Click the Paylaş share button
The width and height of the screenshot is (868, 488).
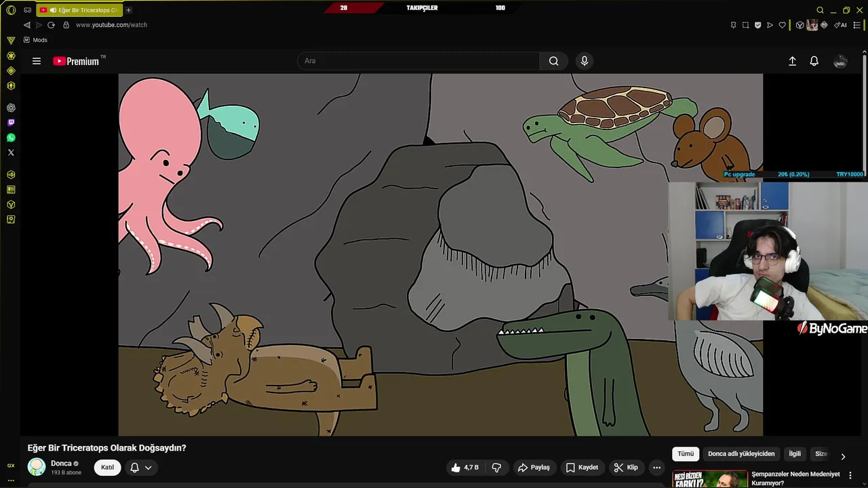coord(534,467)
